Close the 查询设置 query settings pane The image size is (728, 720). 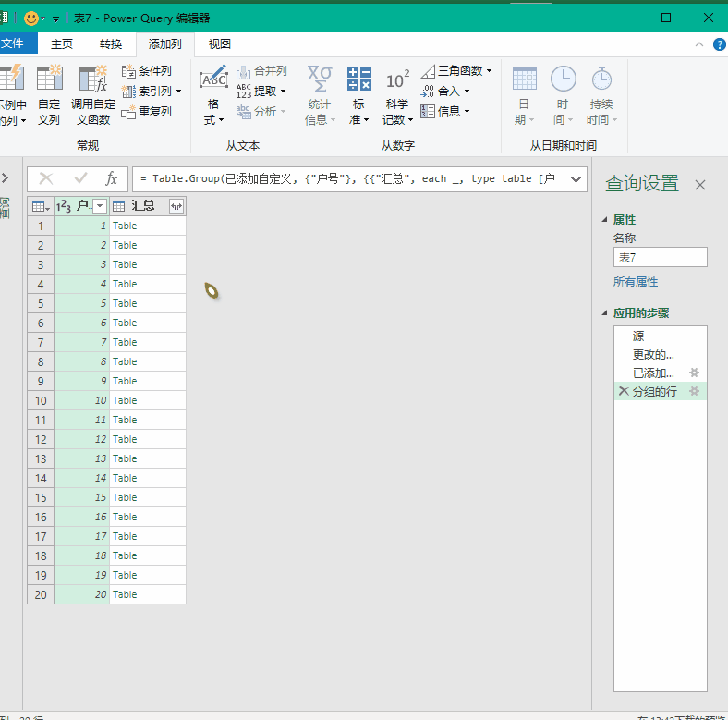click(700, 185)
